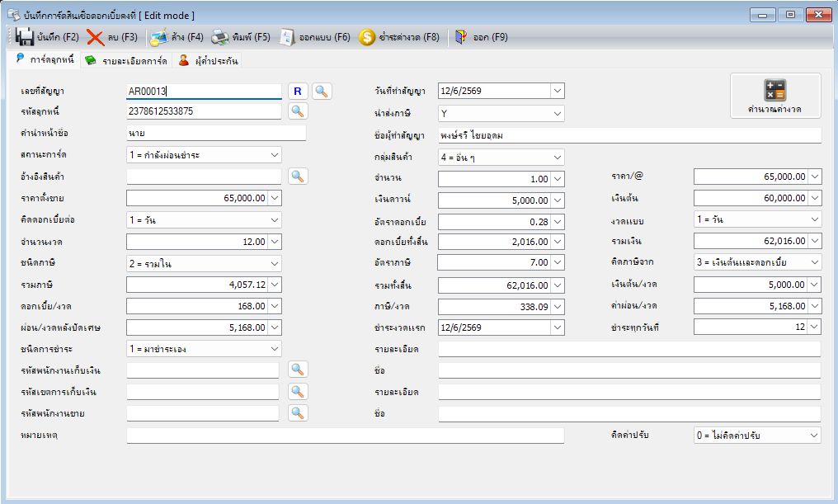Click the printer icon (F5)
Image resolution: width=838 pixels, height=504 pixels.
pyautogui.click(x=219, y=37)
